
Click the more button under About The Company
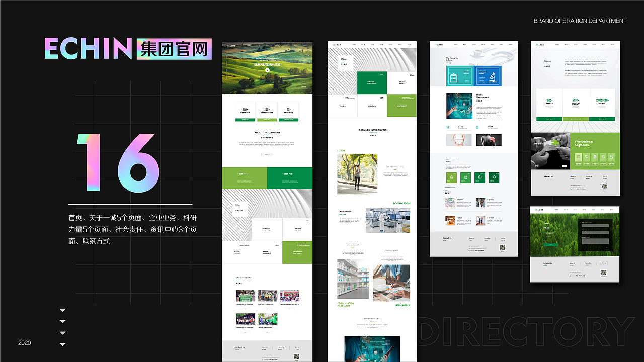tap(267, 154)
